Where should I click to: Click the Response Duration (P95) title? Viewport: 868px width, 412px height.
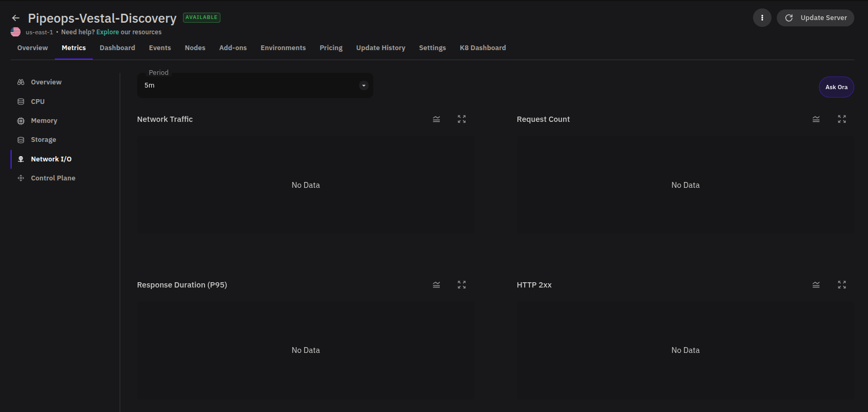coord(182,285)
